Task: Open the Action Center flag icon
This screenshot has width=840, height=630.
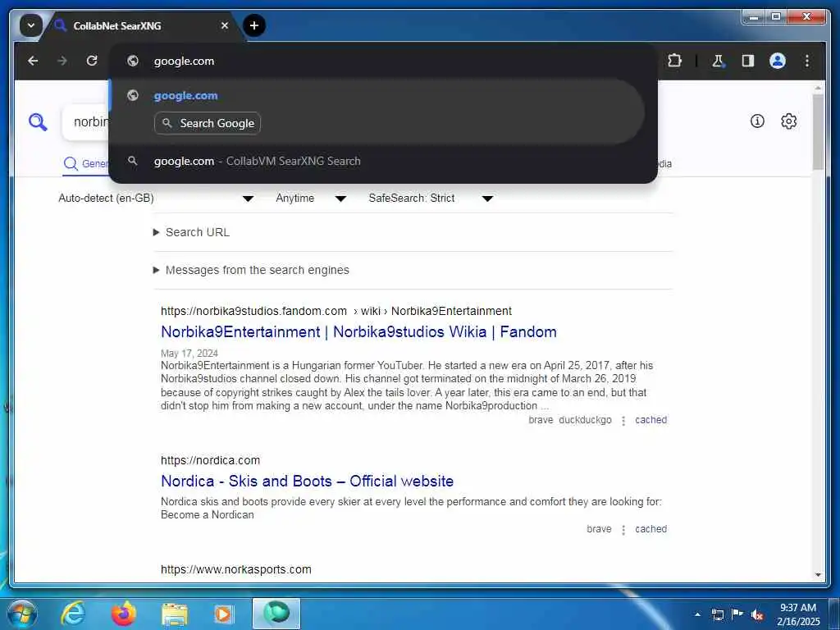Action: (x=737, y=614)
